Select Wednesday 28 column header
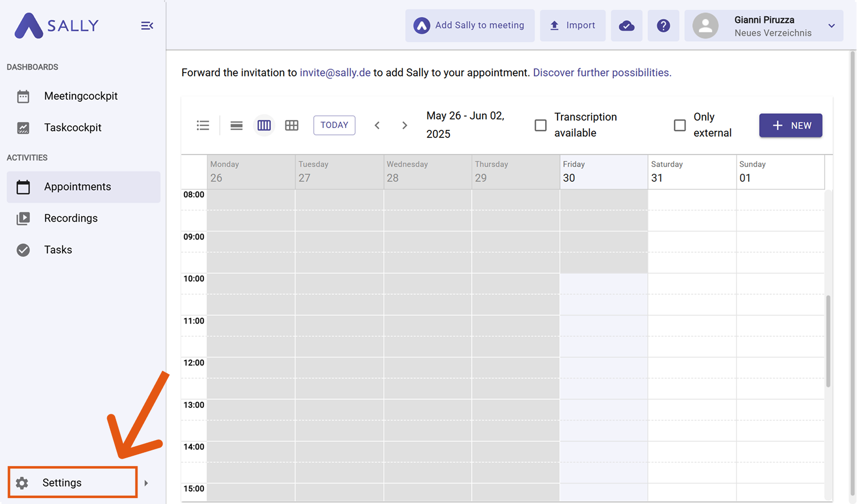Screen dimensions: 857x504 428,172
